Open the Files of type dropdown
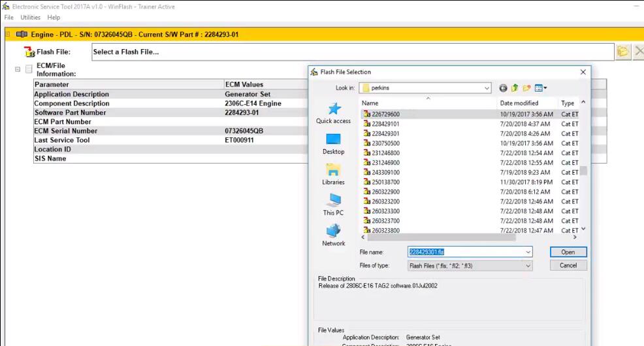644x346 pixels. [x=470, y=266]
